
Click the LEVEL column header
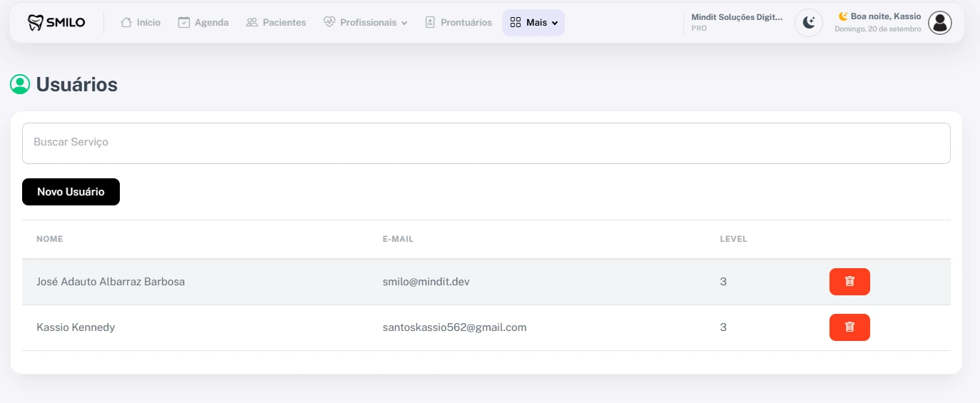point(734,239)
